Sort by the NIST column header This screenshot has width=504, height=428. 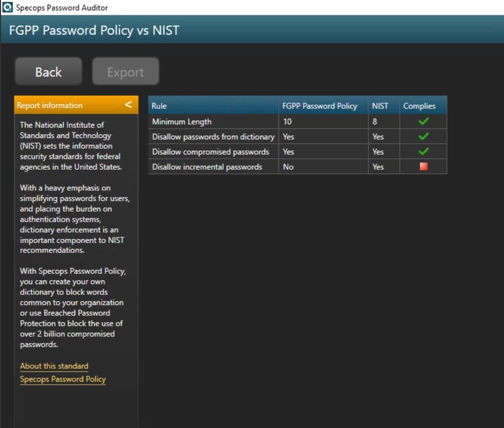point(384,105)
